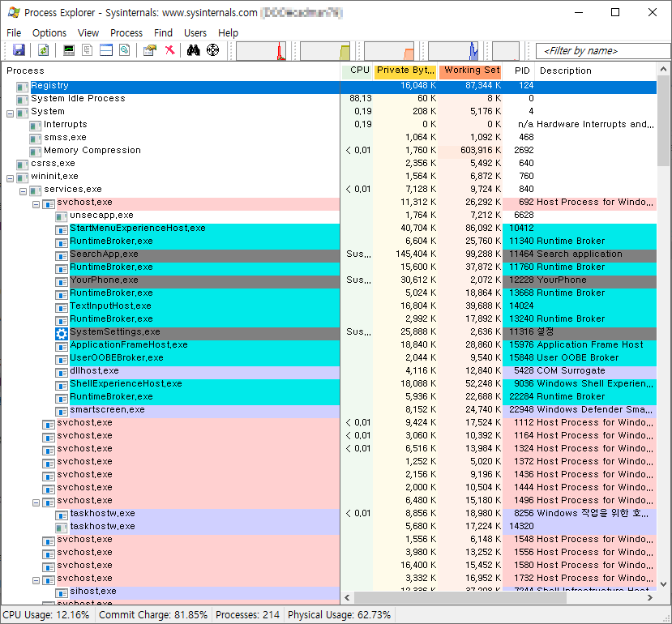Open the File menu
This screenshot has height=624, width=672.
[14, 33]
